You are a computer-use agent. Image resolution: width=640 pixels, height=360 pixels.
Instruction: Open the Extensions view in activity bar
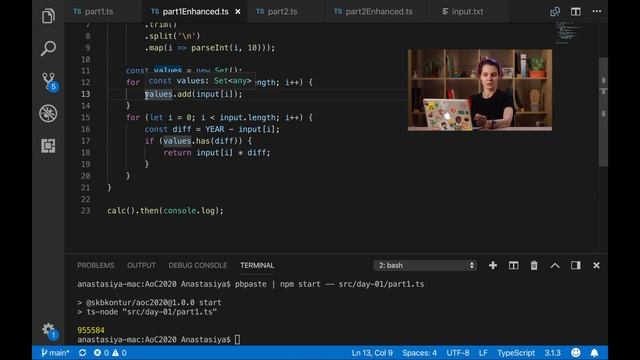[48, 146]
